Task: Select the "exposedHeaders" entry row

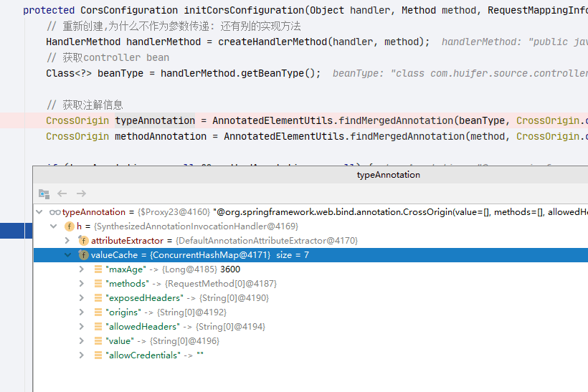Action: click(310, 298)
